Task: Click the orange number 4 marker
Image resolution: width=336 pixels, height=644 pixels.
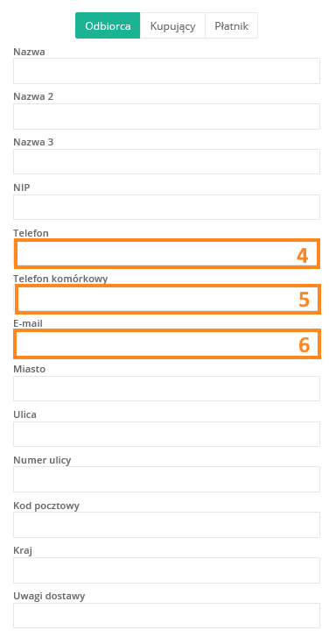Action: pyautogui.click(x=303, y=256)
